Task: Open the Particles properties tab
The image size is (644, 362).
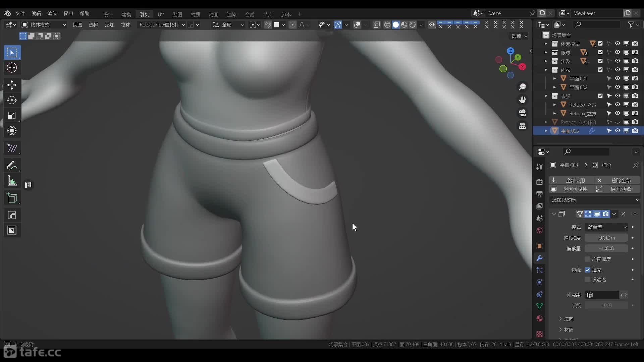Action: coord(539,270)
